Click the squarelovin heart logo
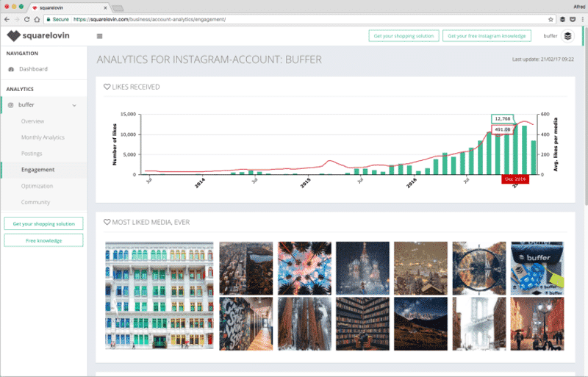The image size is (588, 377). point(13,35)
